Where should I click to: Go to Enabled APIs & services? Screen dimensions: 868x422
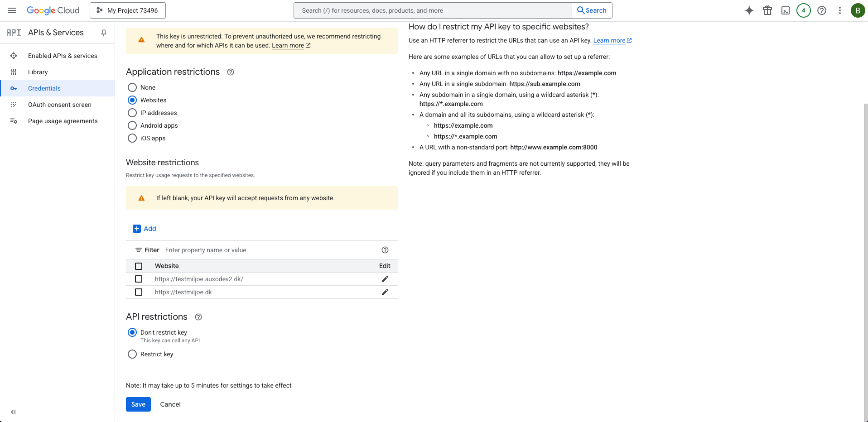pyautogui.click(x=63, y=56)
